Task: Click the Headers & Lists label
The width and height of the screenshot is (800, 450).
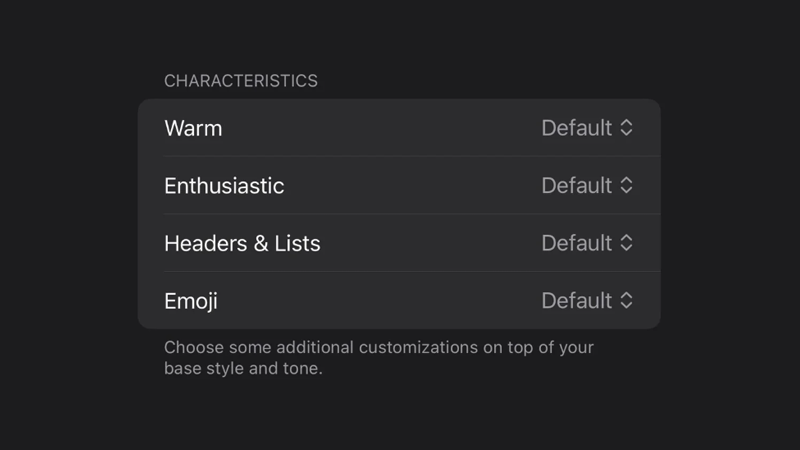Action: (x=242, y=243)
